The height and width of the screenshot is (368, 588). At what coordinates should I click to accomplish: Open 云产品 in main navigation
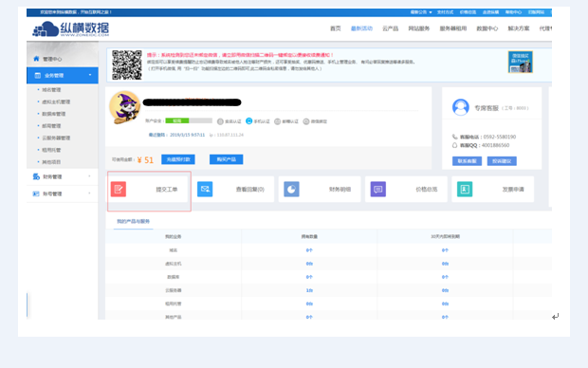point(391,28)
